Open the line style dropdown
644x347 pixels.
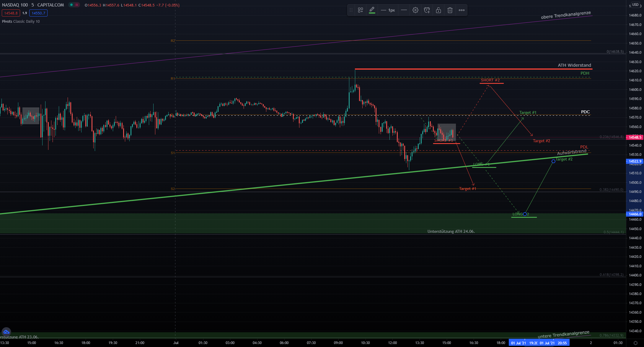tap(404, 10)
